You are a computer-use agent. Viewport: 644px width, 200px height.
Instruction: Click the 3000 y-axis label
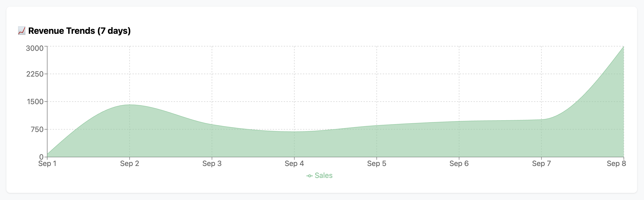(35, 48)
